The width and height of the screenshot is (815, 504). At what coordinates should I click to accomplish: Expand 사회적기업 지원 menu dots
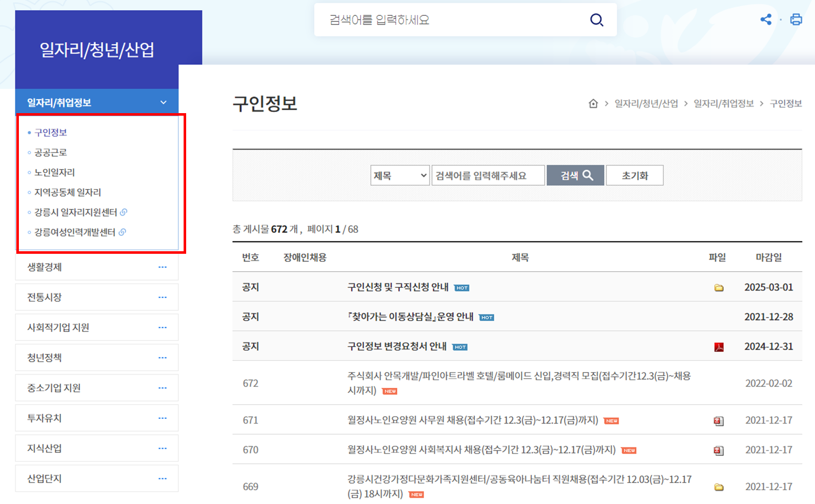pos(162,327)
